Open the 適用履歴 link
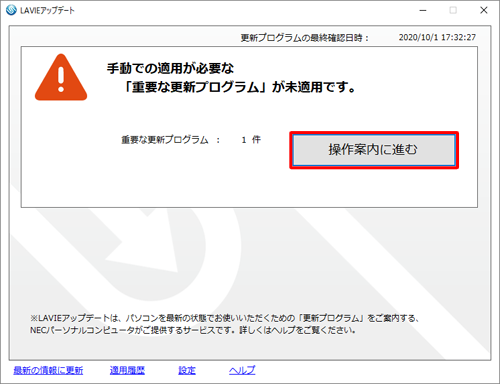This screenshot has height=384, width=500. click(127, 370)
